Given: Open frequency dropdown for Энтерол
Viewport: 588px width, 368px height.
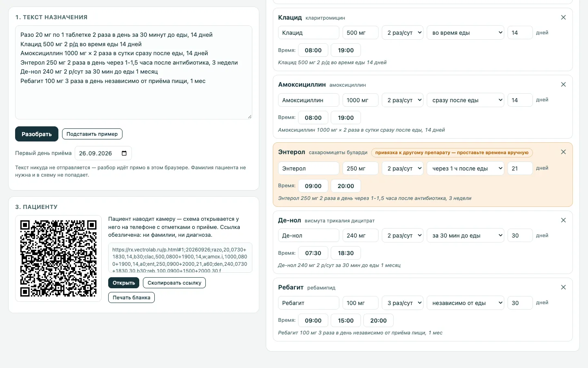Looking at the screenshot, I should point(402,168).
